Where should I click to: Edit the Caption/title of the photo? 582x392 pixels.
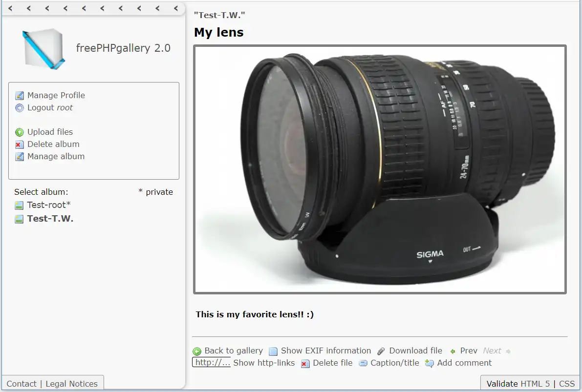(394, 363)
